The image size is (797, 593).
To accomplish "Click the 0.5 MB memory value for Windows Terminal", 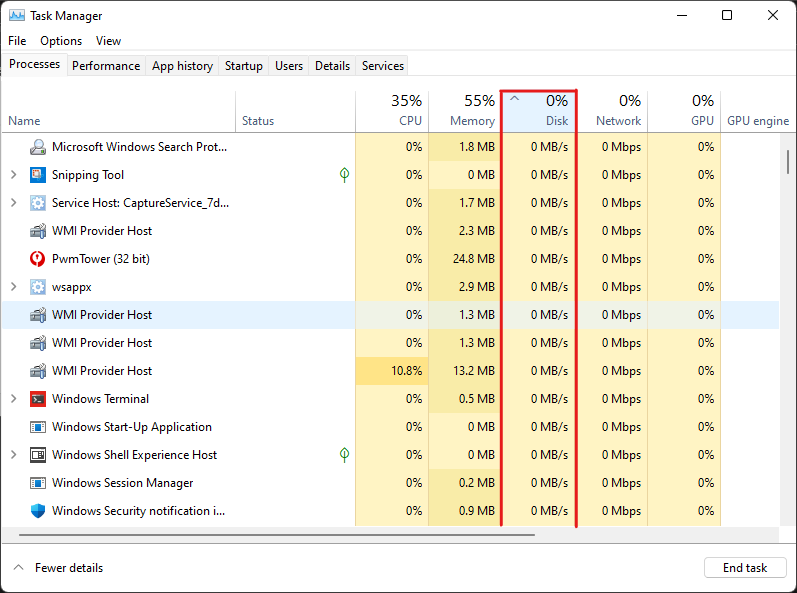I will (477, 399).
